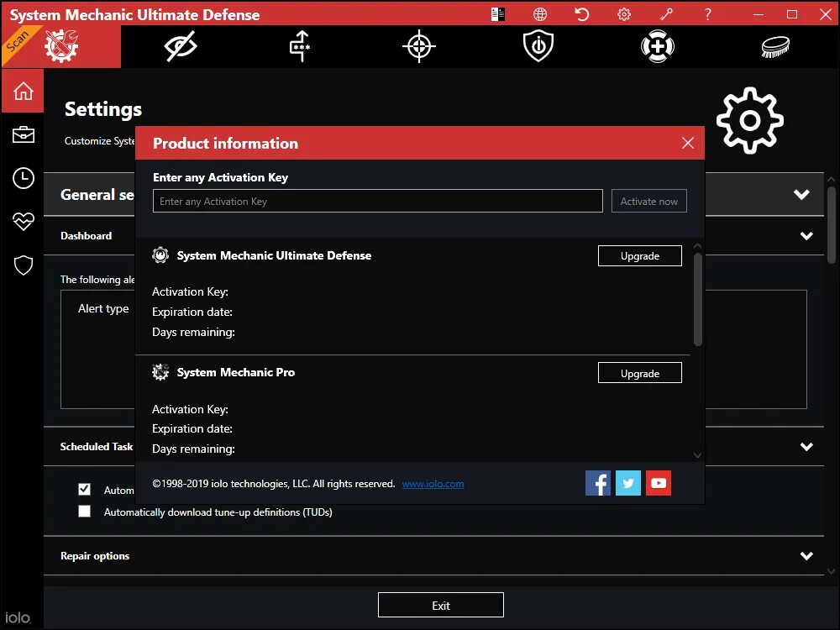Click the key activation icon
The width and height of the screenshot is (840, 630).
[666, 14]
